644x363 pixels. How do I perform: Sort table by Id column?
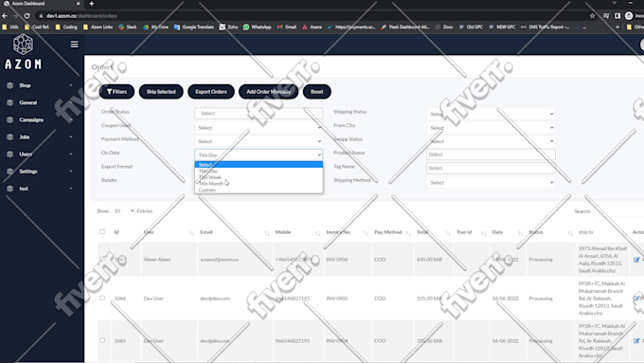coord(116,232)
